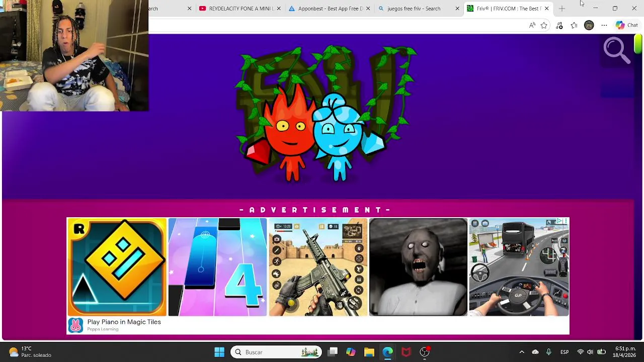Click the OneDrive cloud tray icon

click(x=535, y=352)
